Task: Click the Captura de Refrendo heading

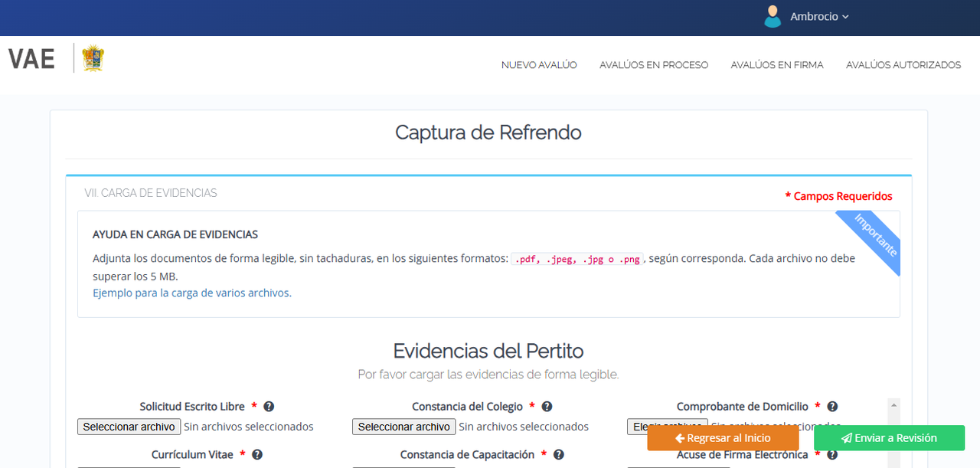Action: coord(488,133)
